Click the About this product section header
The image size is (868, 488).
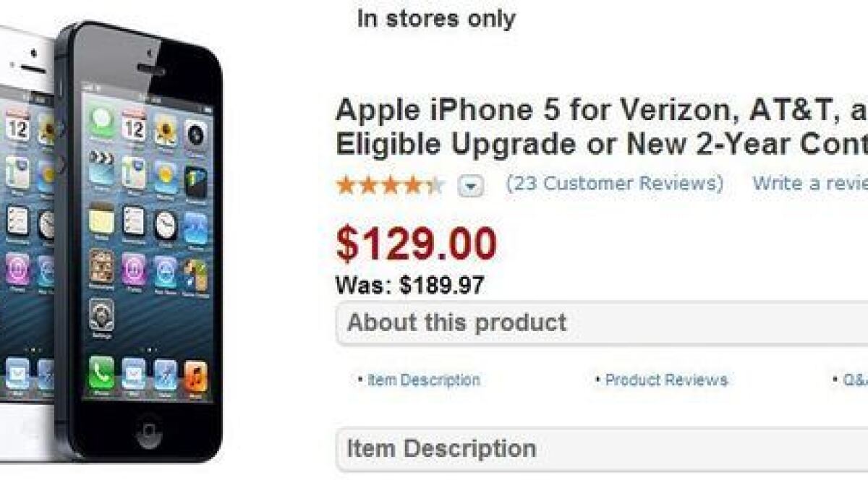tap(602, 323)
